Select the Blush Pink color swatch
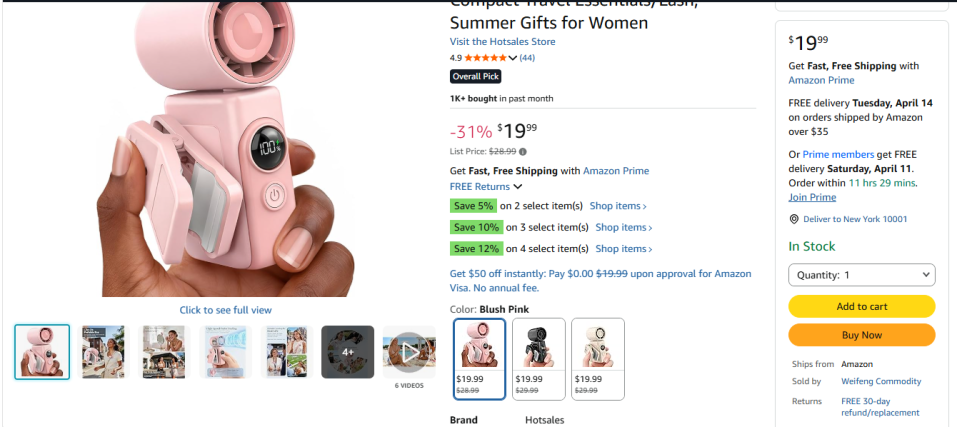The image size is (957, 427). coord(480,358)
